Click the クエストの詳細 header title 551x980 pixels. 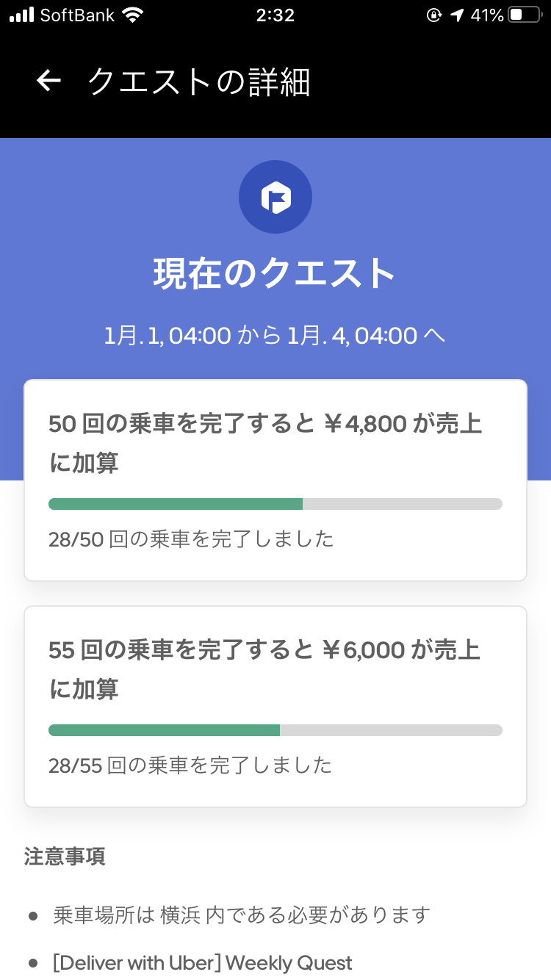click(x=198, y=82)
